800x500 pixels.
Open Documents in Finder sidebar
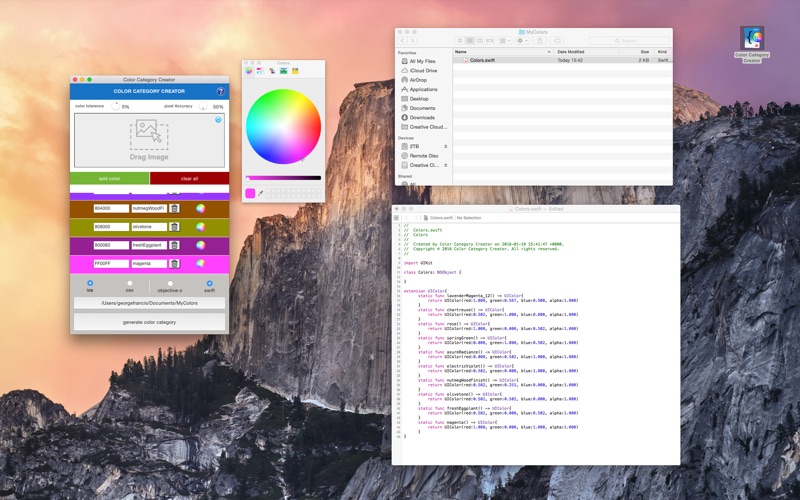pyautogui.click(x=421, y=108)
